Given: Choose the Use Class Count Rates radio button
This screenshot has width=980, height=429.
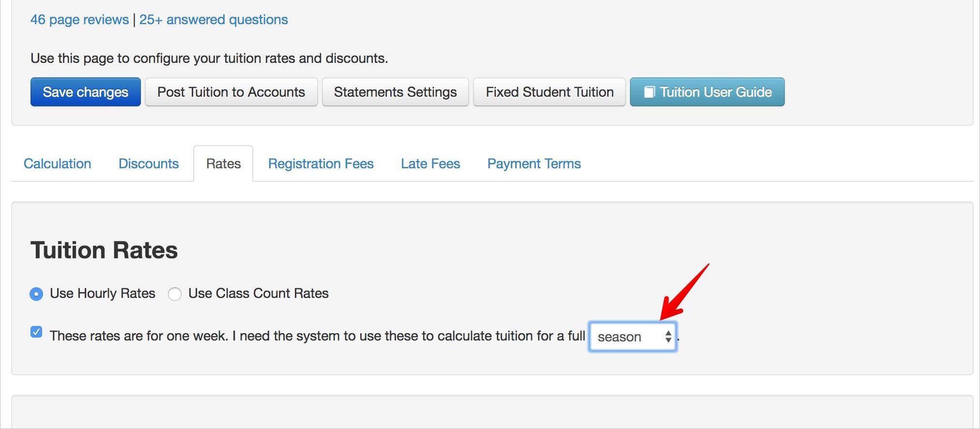Looking at the screenshot, I should coord(175,294).
